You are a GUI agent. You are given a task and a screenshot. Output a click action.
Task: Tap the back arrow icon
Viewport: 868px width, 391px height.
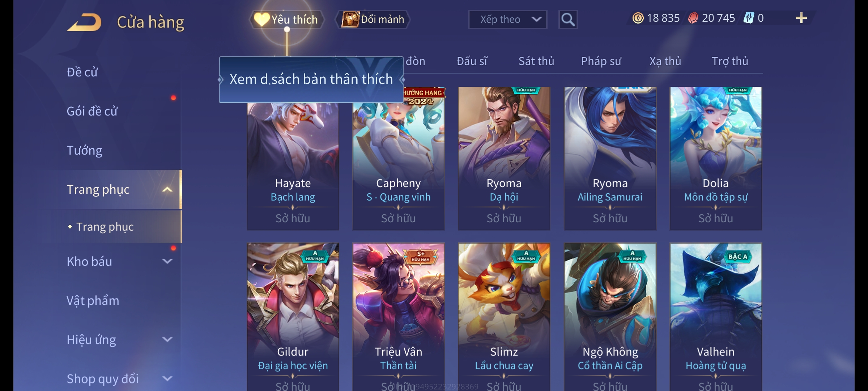(x=84, y=22)
